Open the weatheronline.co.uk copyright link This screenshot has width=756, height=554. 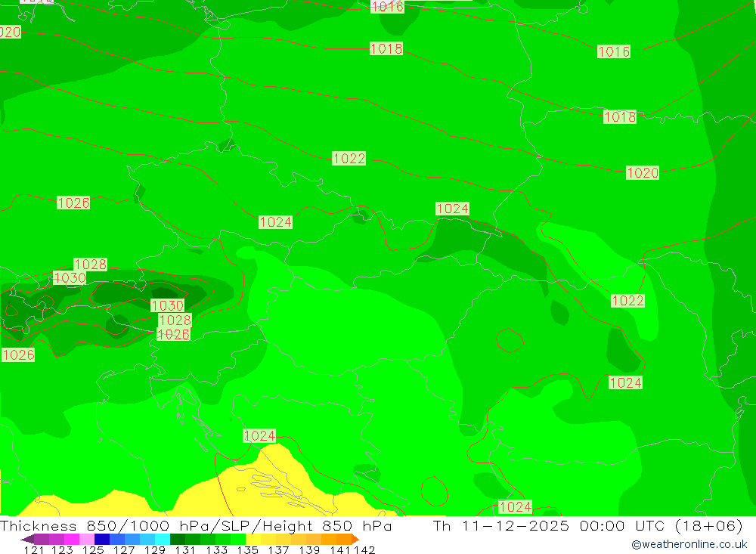pyautogui.click(x=689, y=544)
